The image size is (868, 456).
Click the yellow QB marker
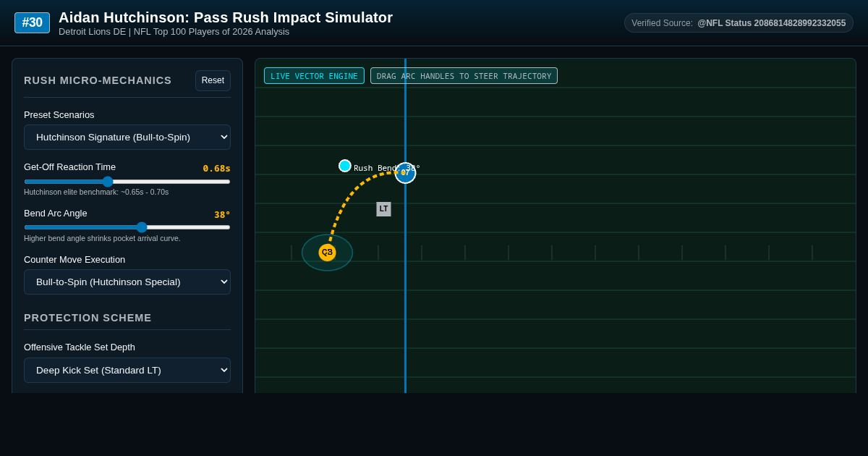327,253
